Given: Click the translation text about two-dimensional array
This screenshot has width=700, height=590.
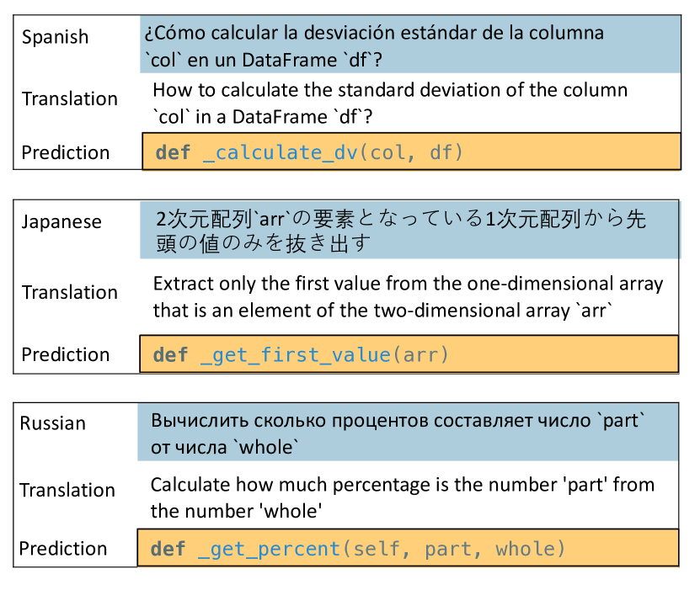Looking at the screenshot, I should point(408,297).
